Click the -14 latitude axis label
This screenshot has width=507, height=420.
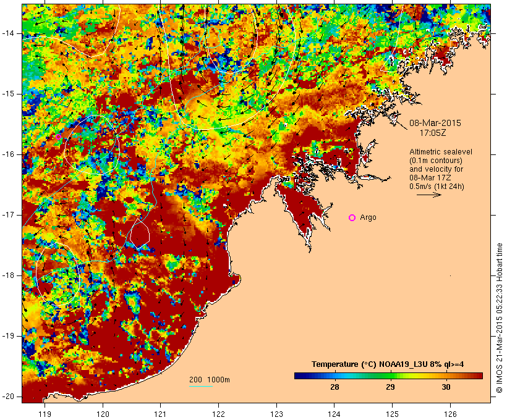click(8, 33)
